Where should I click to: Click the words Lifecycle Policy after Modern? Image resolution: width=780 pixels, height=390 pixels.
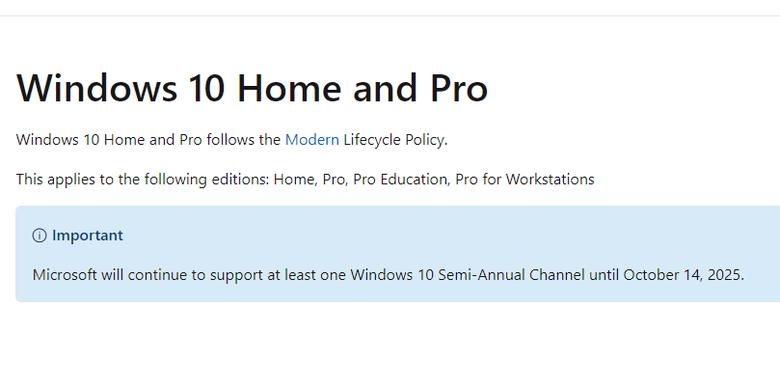395,140
